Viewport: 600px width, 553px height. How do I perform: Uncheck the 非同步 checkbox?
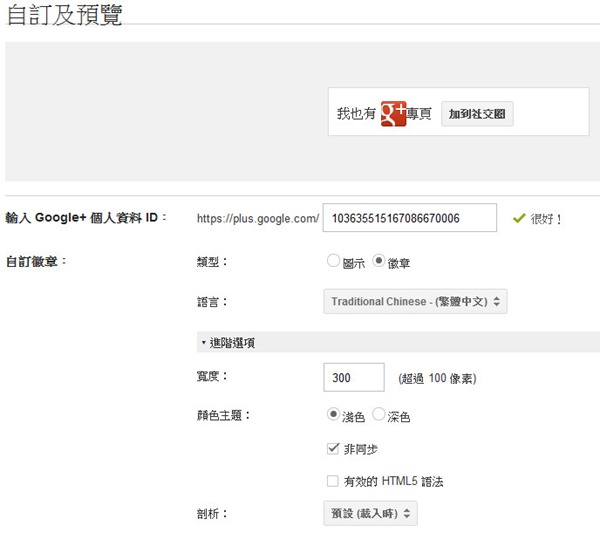click(x=333, y=449)
